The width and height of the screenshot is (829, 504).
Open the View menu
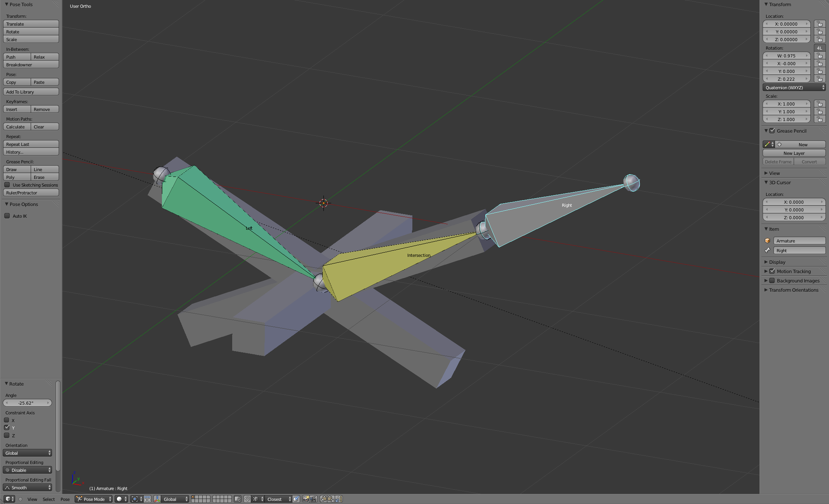pos(32,499)
